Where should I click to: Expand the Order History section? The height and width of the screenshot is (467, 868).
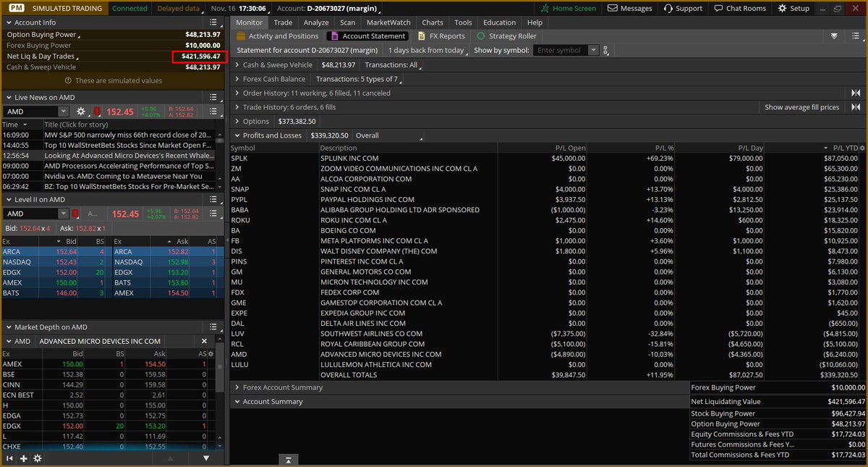(x=237, y=93)
